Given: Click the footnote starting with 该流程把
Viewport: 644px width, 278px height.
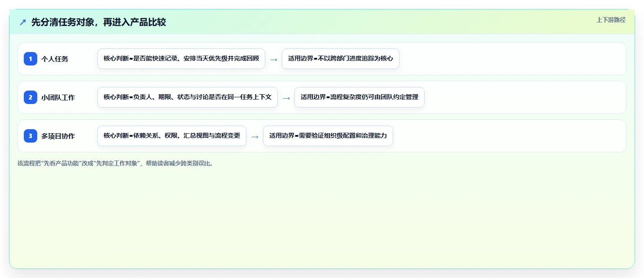Looking at the screenshot, I should 116,163.
